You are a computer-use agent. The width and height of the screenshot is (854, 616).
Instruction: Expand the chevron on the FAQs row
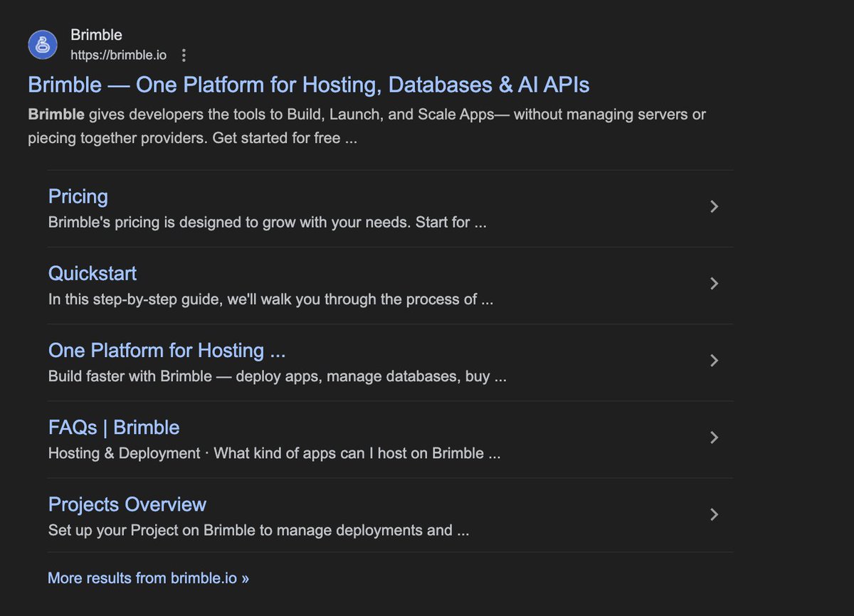715,437
